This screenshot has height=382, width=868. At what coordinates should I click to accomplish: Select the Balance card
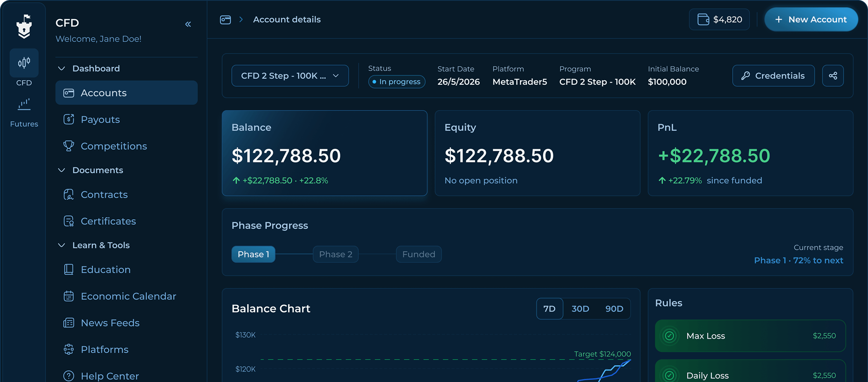pos(324,153)
